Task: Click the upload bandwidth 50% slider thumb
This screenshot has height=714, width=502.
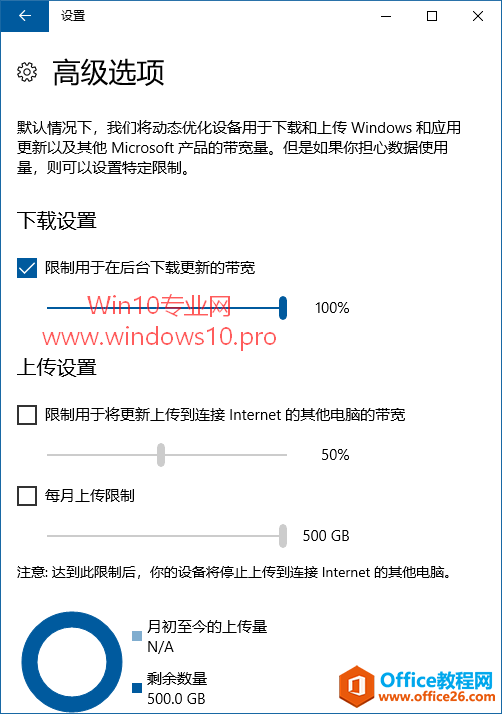Action: coord(161,454)
